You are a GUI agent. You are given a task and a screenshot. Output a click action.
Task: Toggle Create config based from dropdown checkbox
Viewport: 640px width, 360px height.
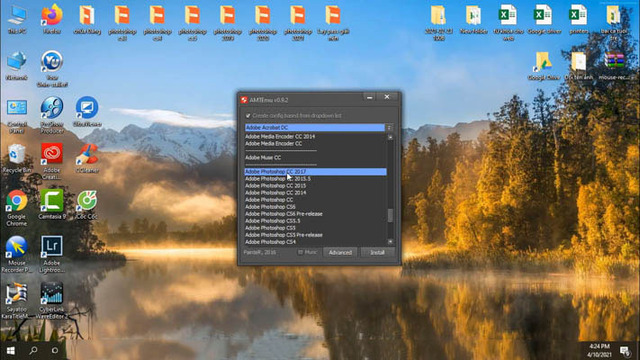click(x=248, y=116)
